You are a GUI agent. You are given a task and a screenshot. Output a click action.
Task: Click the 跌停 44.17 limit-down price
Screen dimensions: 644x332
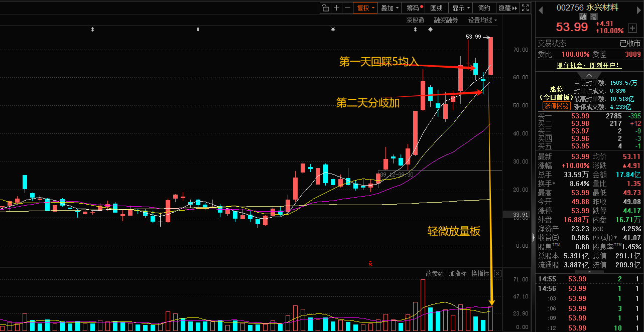(632, 211)
